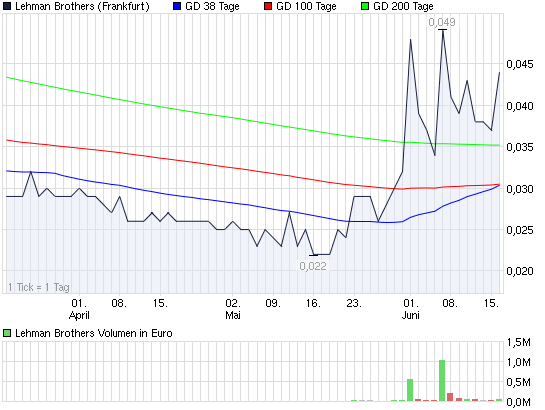Viewport: 545px width, 410px height.
Task: Click the blue GD 38 Tage swatch
Action: click(177, 6)
